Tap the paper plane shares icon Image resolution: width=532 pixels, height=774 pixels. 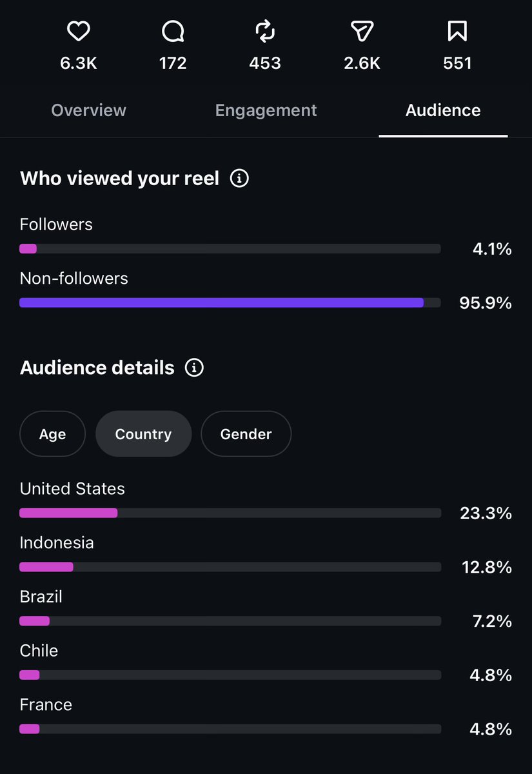[x=362, y=31]
